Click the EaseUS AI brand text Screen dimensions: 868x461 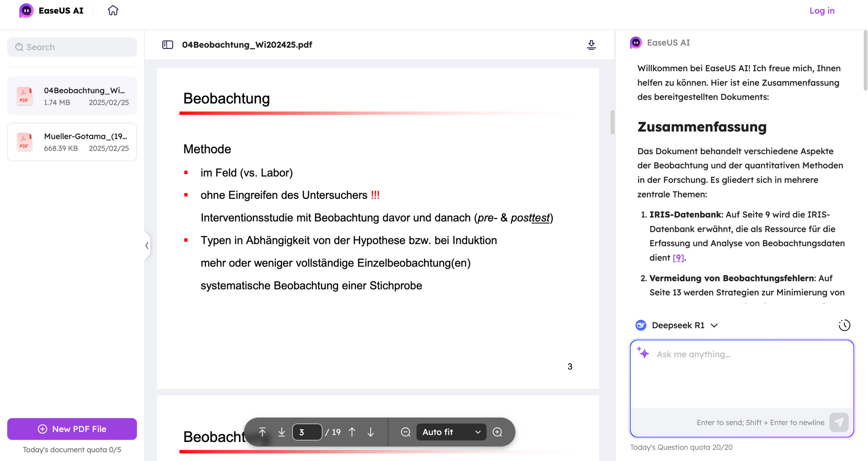pyautogui.click(x=61, y=10)
